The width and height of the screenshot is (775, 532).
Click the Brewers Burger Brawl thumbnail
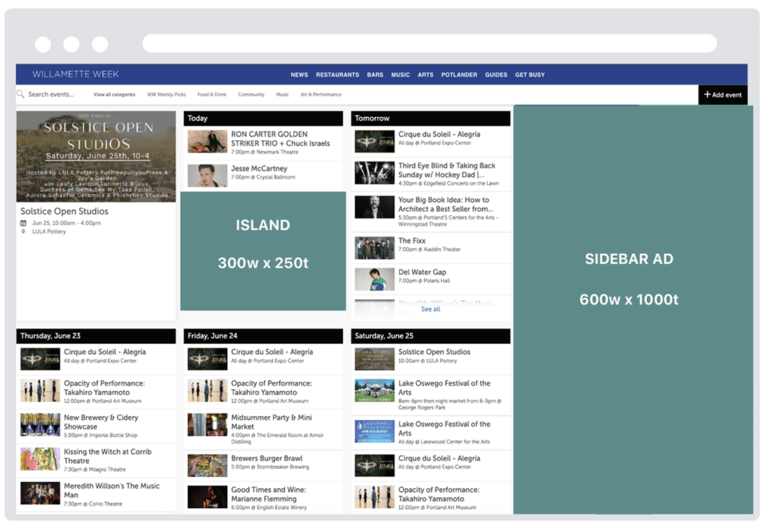tap(207, 465)
